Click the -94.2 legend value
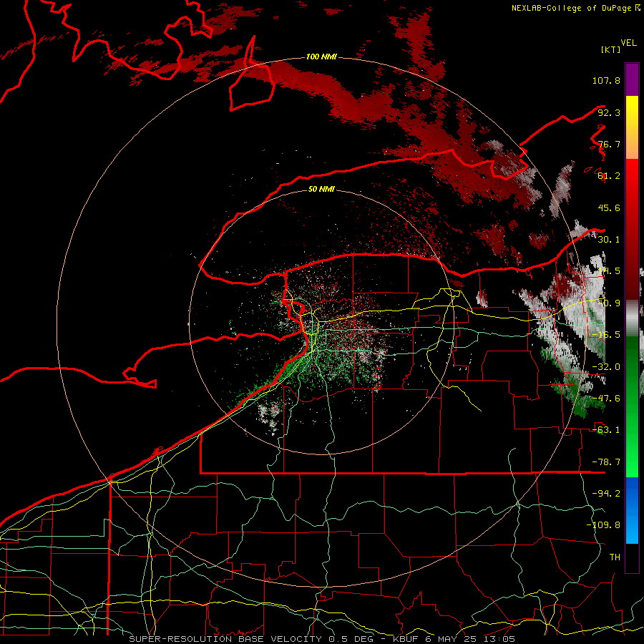This screenshot has width=644, height=644. tap(606, 494)
